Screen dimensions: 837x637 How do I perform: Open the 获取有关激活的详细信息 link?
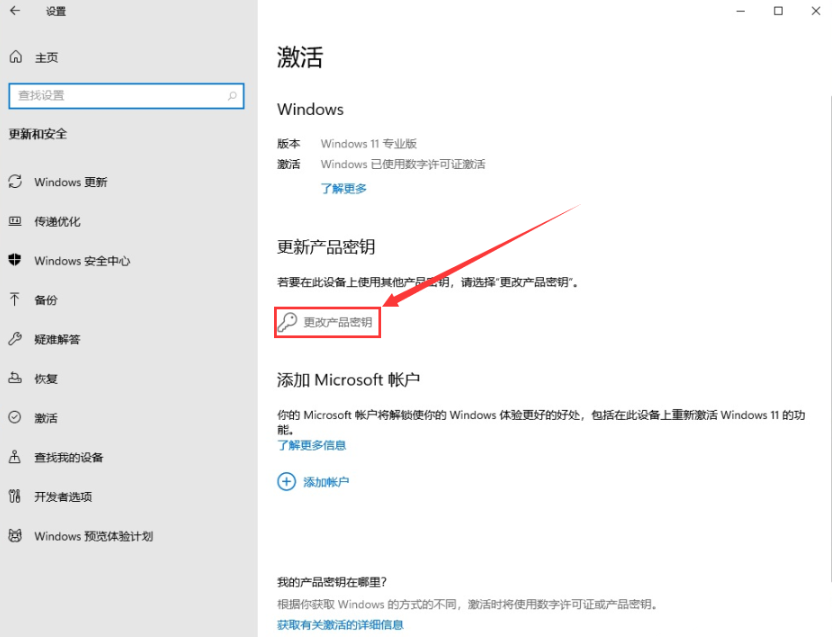pyautogui.click(x=340, y=624)
